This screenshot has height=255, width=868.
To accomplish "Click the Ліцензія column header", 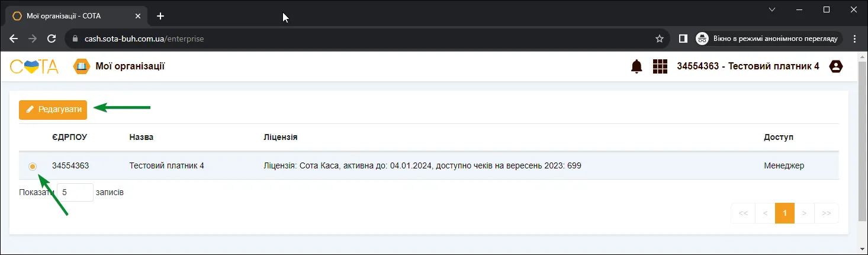I will pos(280,137).
